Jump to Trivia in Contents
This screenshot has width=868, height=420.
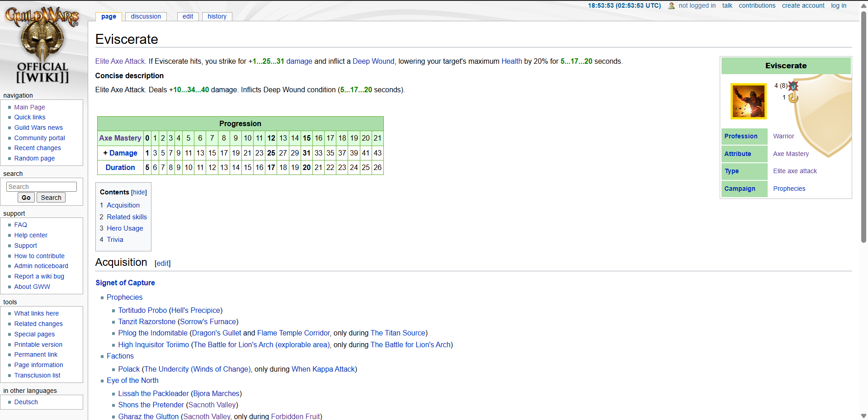(115, 240)
